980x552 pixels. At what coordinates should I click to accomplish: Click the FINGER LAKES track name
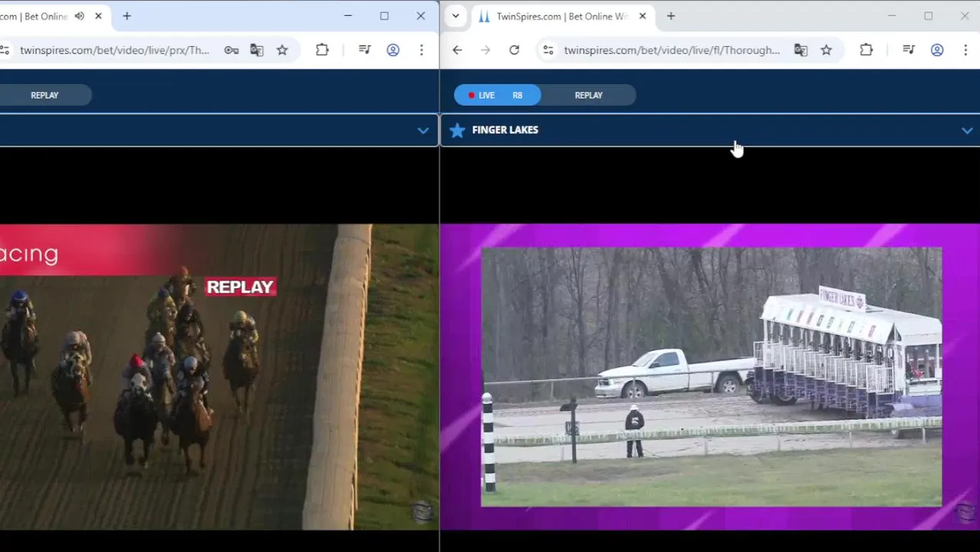[x=505, y=130]
